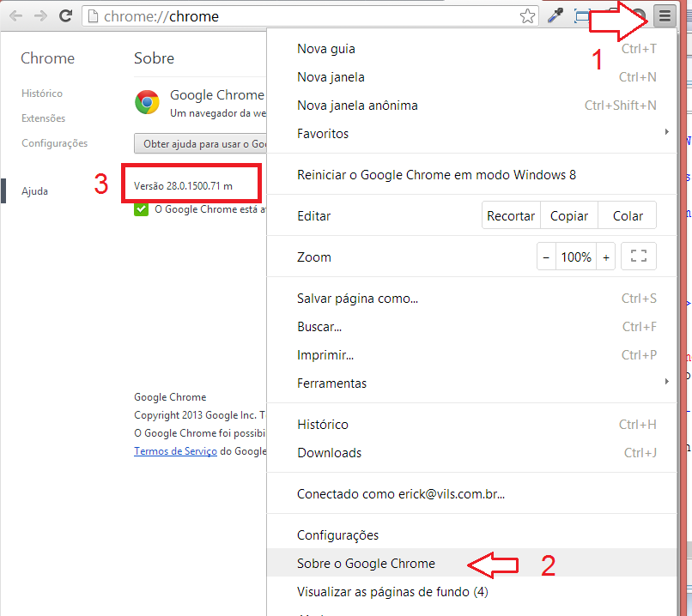Open Histórico from the dropdown menu
Viewport: 692px width, 616px height.
coord(471,425)
